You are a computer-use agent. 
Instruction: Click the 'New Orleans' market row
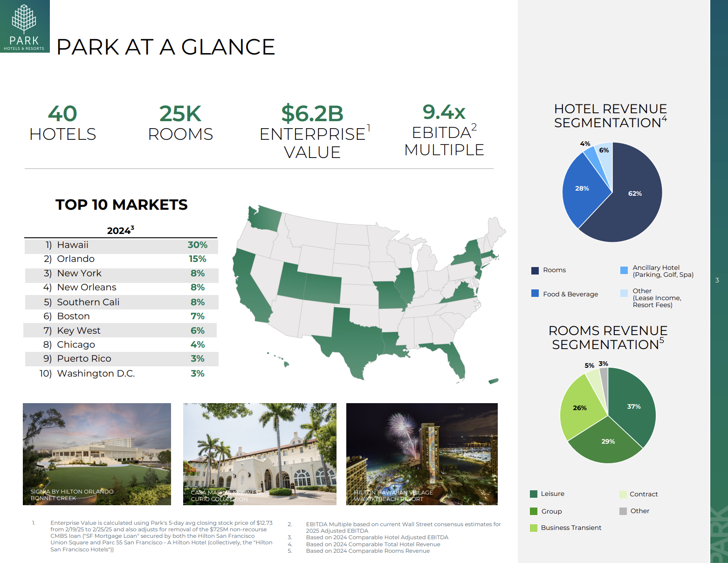coord(121,288)
